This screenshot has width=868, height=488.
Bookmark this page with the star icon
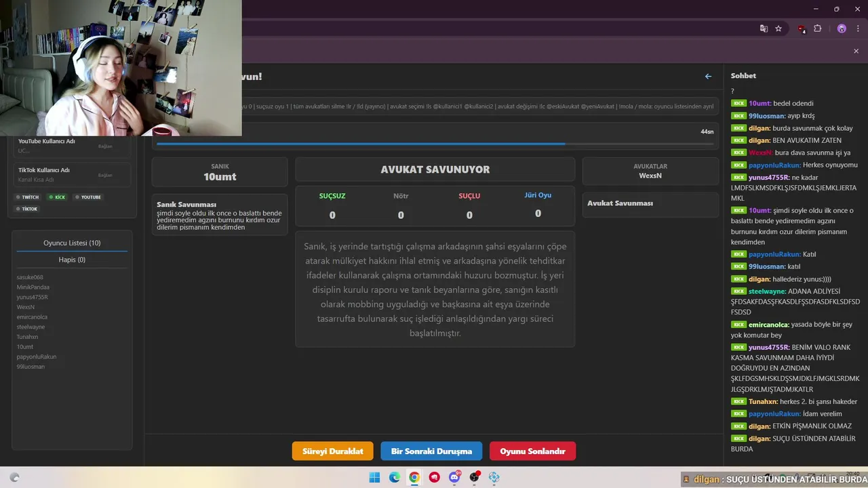tap(778, 28)
